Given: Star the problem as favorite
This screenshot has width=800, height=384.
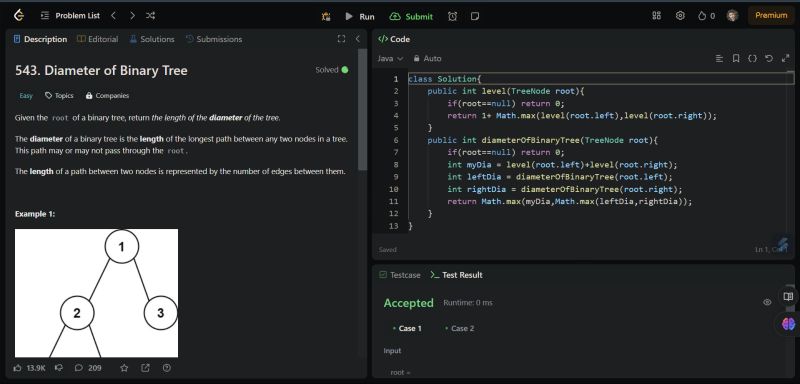Looking at the screenshot, I should coord(124,368).
